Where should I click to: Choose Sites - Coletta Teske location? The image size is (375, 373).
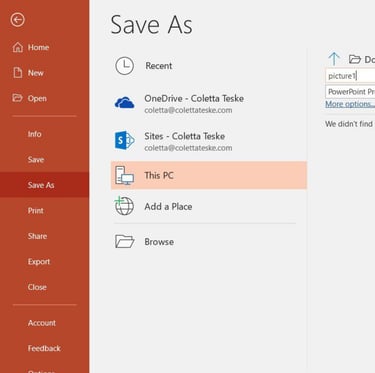[x=185, y=136]
